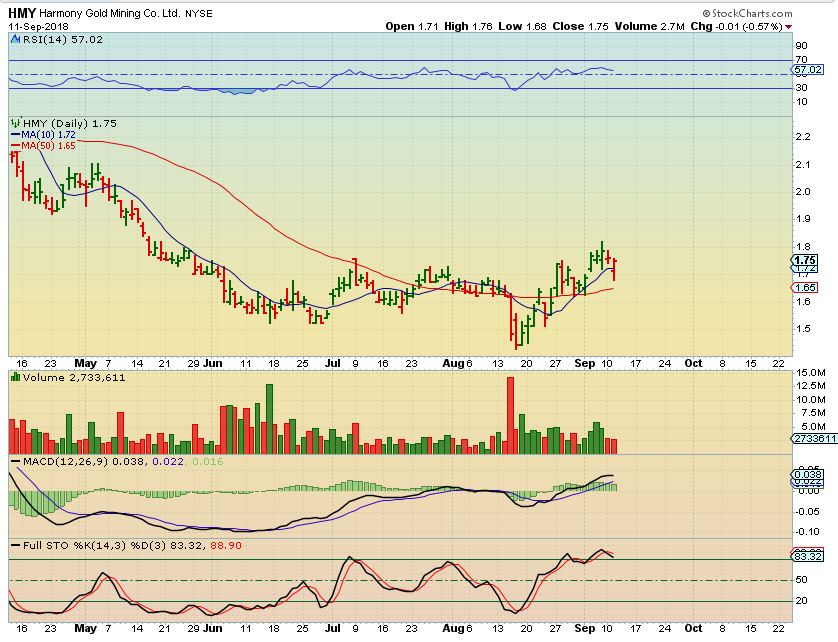The image size is (838, 642).
Task: Click the RSI(14) indicator legend icon
Action: [x=14, y=39]
